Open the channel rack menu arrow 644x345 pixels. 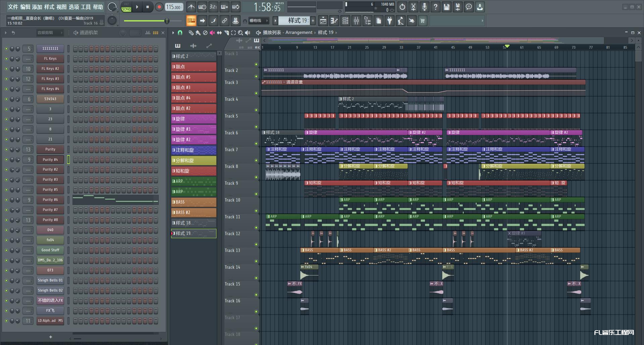[x=6, y=33]
